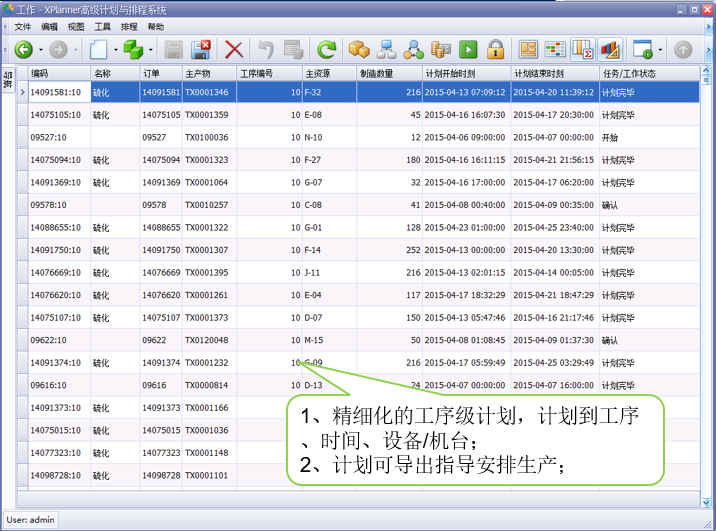
Task: Click the green refresh arrow icon
Action: click(326, 49)
